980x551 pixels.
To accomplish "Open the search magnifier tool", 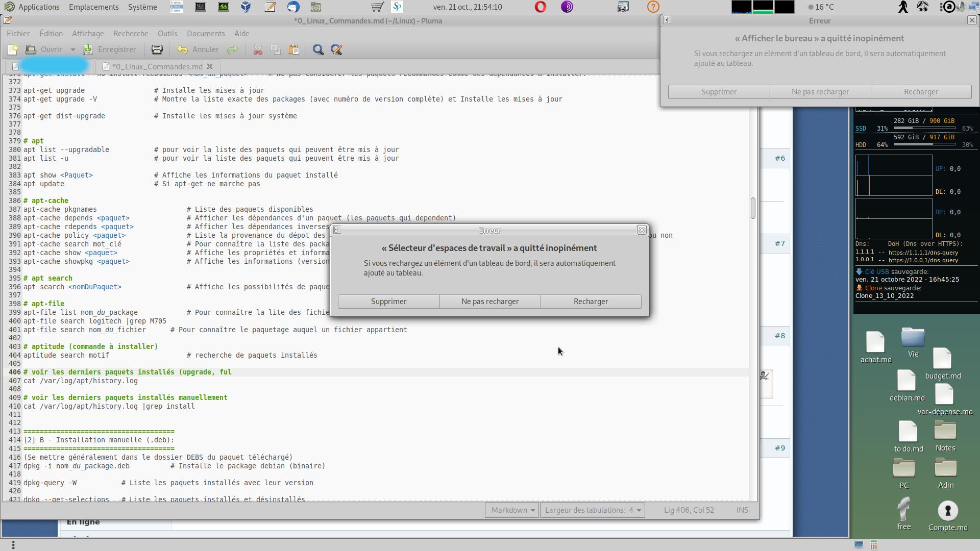I will tap(318, 49).
